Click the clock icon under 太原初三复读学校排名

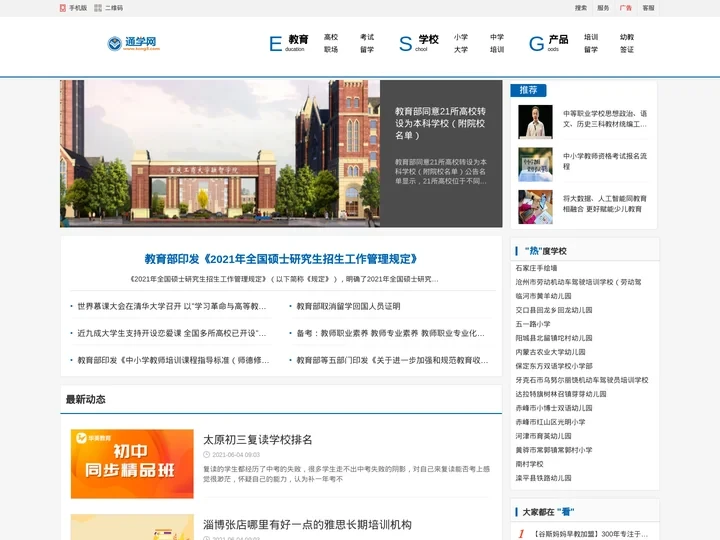tap(207, 455)
